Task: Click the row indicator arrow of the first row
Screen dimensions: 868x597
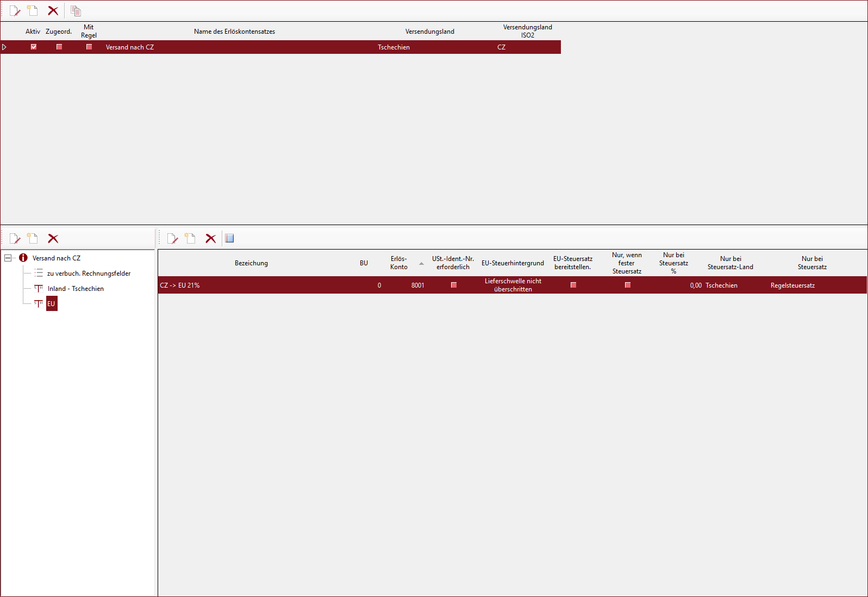Action: point(4,47)
